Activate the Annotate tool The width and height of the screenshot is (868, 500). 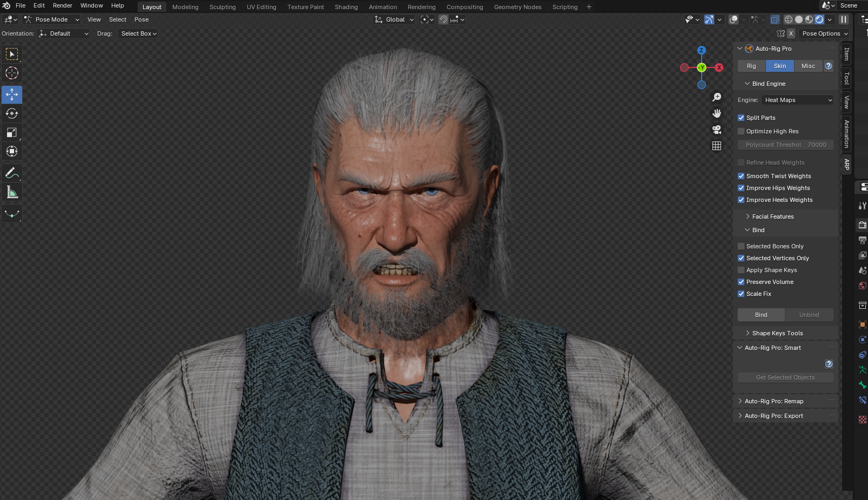(x=12, y=173)
